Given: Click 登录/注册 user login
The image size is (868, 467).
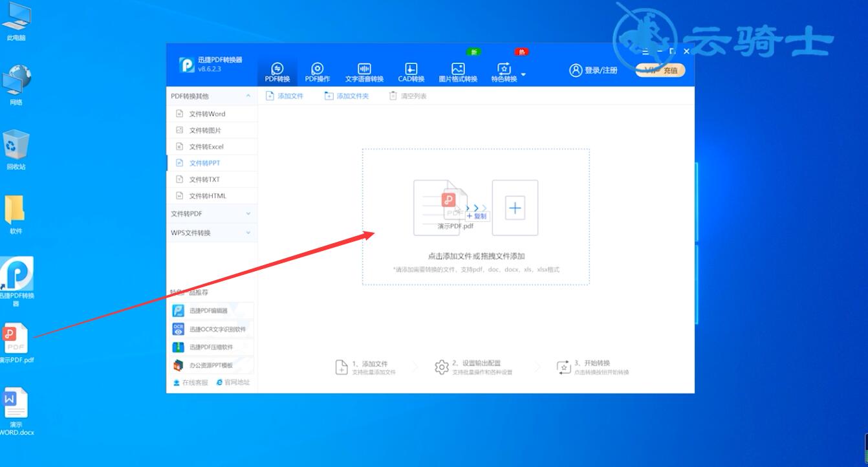Looking at the screenshot, I should pos(593,70).
